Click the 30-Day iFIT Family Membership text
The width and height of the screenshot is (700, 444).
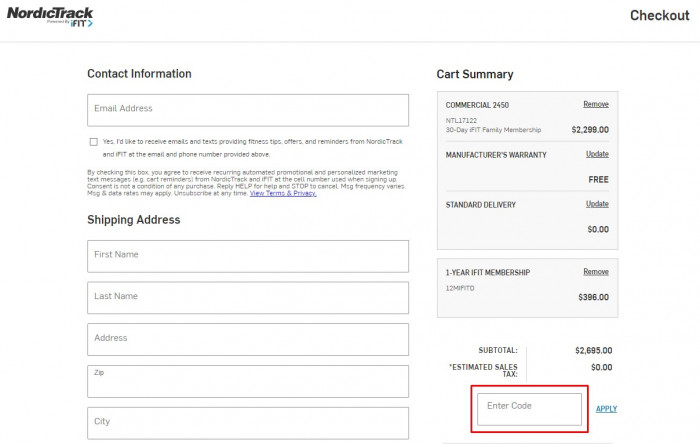(x=493, y=130)
